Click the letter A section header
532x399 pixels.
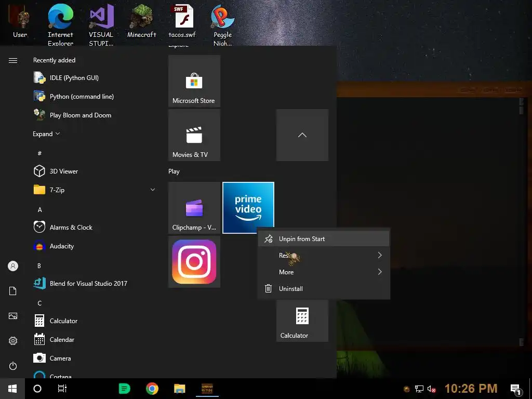[x=39, y=210]
